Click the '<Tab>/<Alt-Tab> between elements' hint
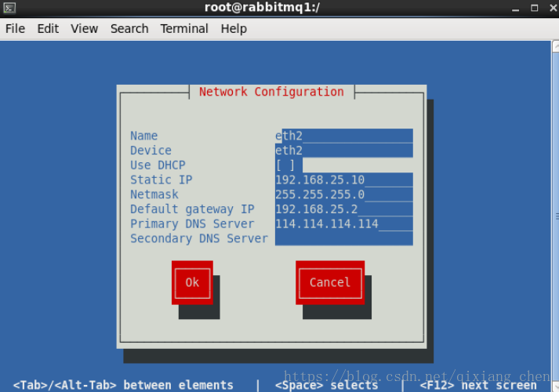 [123, 385]
